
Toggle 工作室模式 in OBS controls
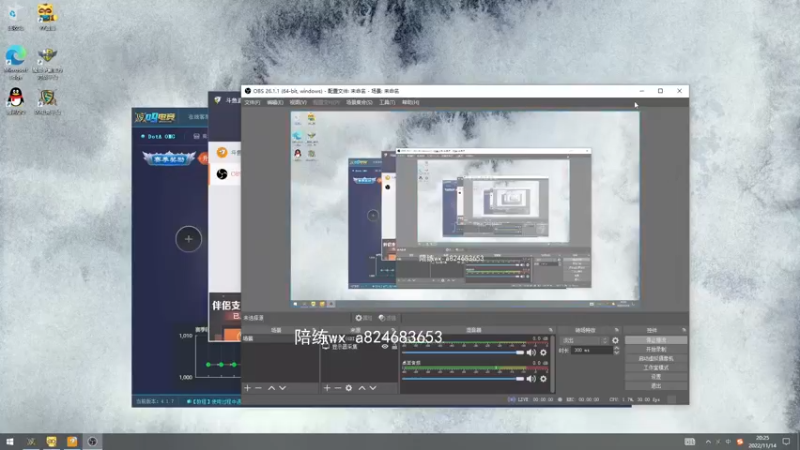click(x=656, y=367)
